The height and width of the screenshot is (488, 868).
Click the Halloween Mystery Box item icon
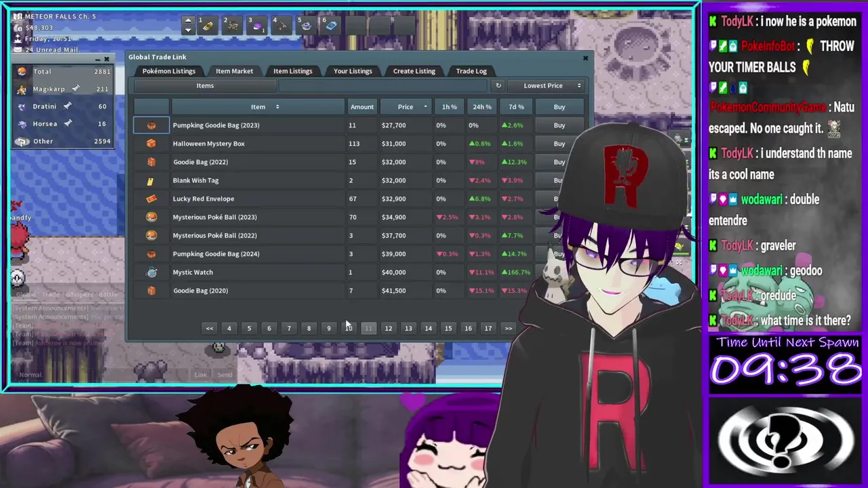click(151, 144)
